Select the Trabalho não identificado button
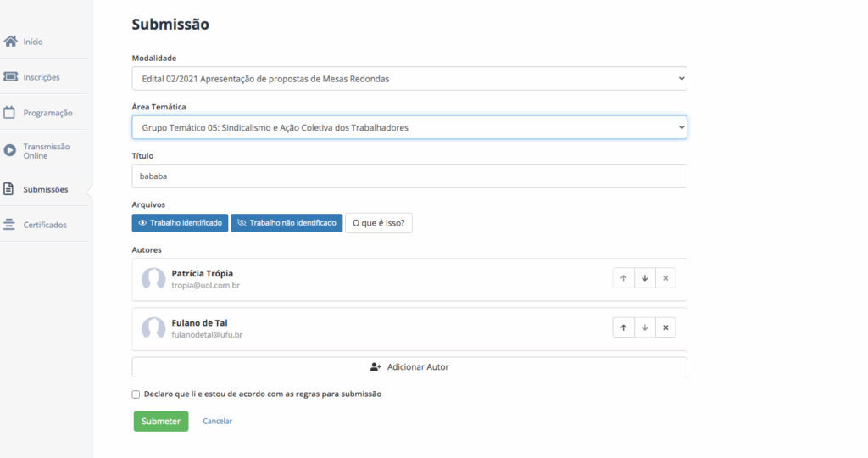 coord(287,223)
